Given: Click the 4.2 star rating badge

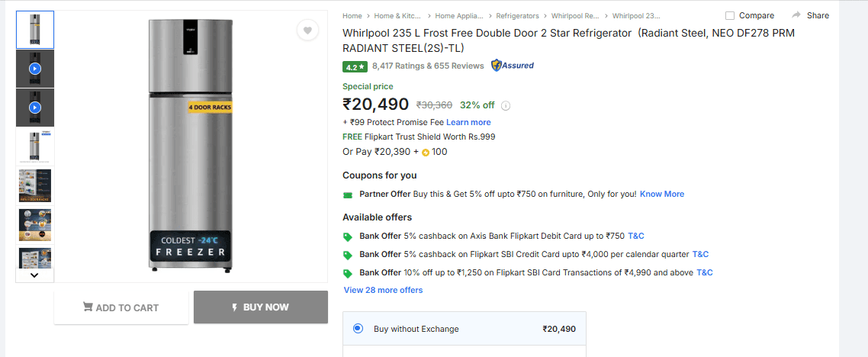Looking at the screenshot, I should 355,66.
